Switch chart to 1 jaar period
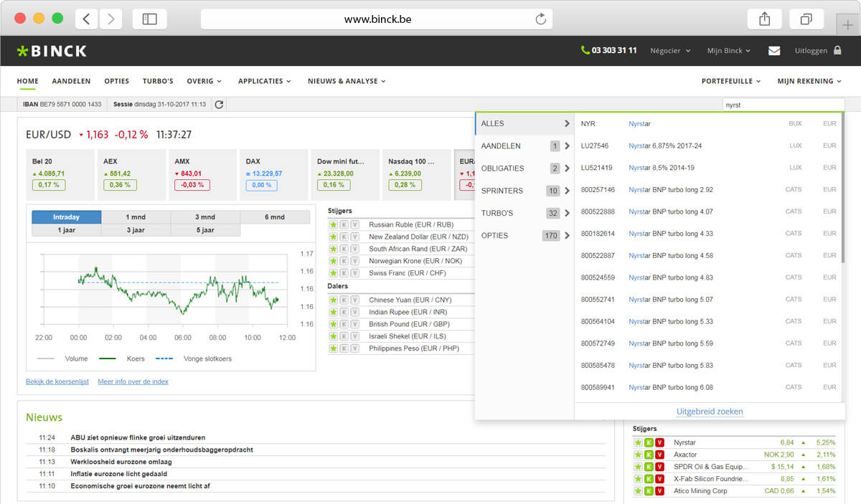Image resolution: width=861 pixels, height=504 pixels. [x=66, y=230]
